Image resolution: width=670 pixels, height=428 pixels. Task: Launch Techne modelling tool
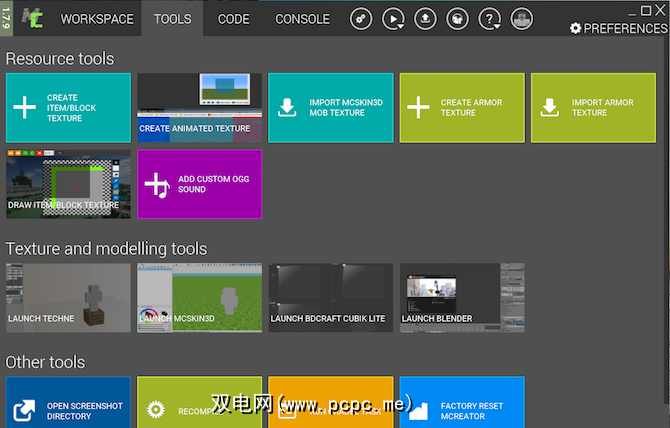[68, 297]
